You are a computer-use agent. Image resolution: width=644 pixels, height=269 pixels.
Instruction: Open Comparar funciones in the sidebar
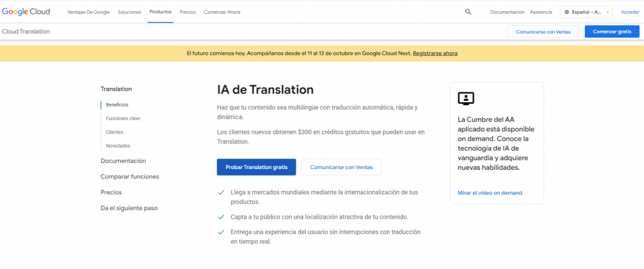click(x=130, y=177)
